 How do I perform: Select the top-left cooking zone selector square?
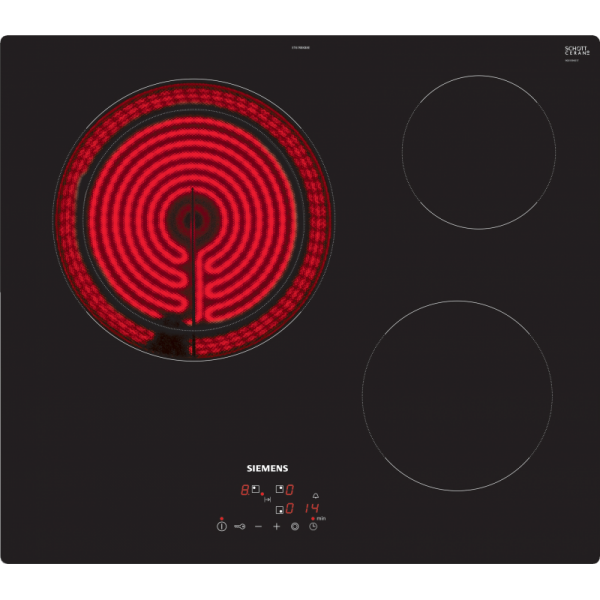256,489
